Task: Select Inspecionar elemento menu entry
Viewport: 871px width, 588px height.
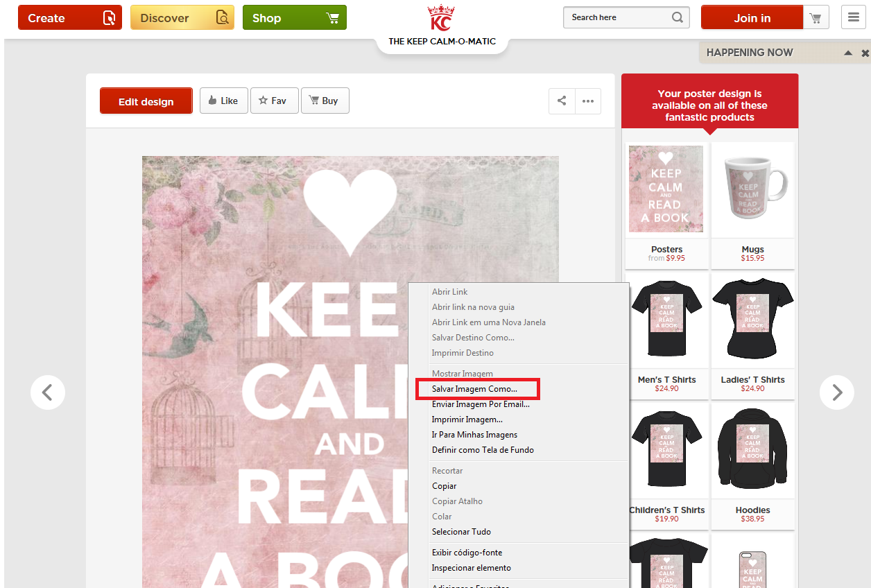Action: click(x=472, y=568)
